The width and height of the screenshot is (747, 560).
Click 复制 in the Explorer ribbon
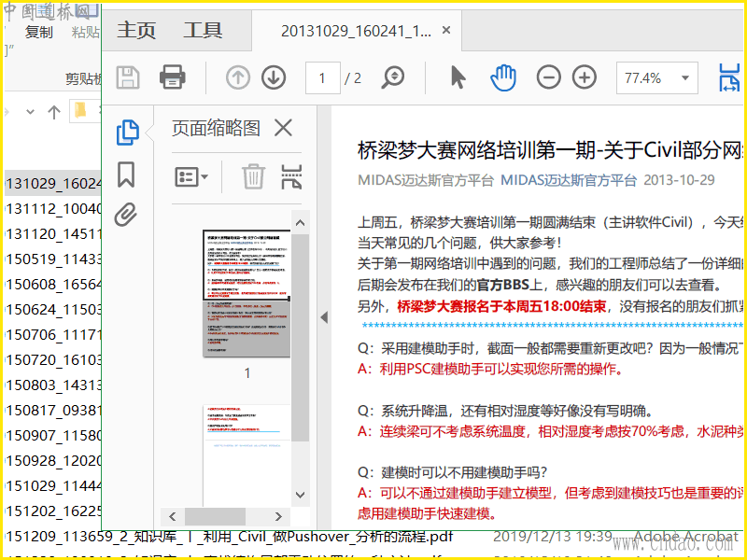click(38, 32)
